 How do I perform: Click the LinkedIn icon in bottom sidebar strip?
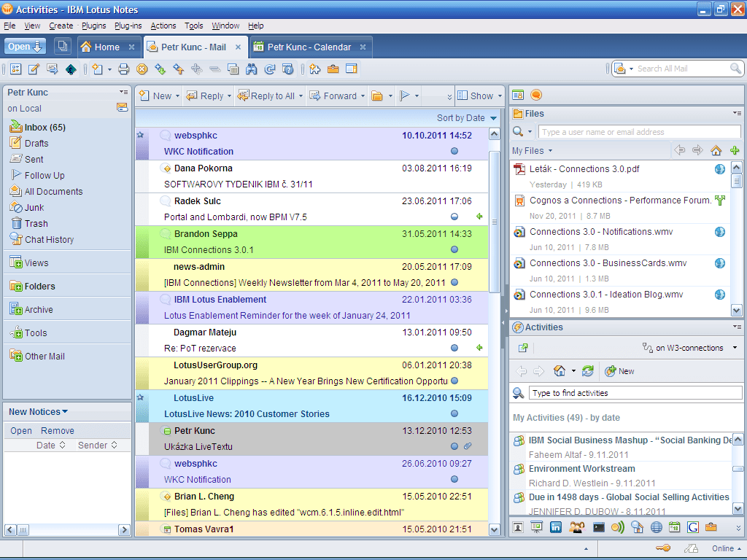[x=555, y=527]
